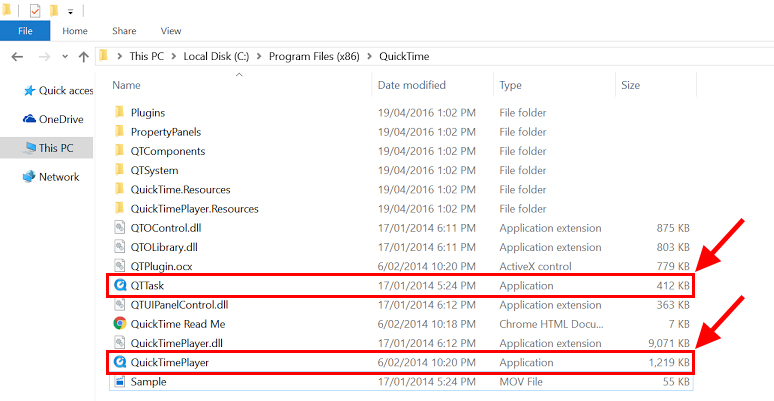Open the File tab
774x401 pixels.
coord(24,31)
